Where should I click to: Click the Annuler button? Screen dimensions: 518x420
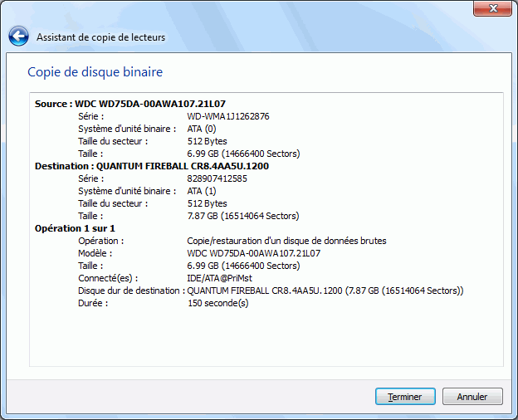(472, 397)
